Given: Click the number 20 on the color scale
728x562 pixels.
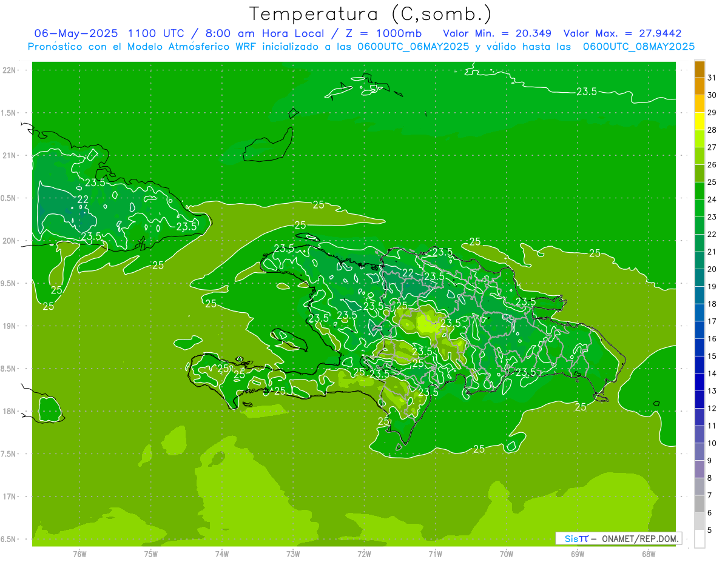Looking at the screenshot, I should point(712,269).
